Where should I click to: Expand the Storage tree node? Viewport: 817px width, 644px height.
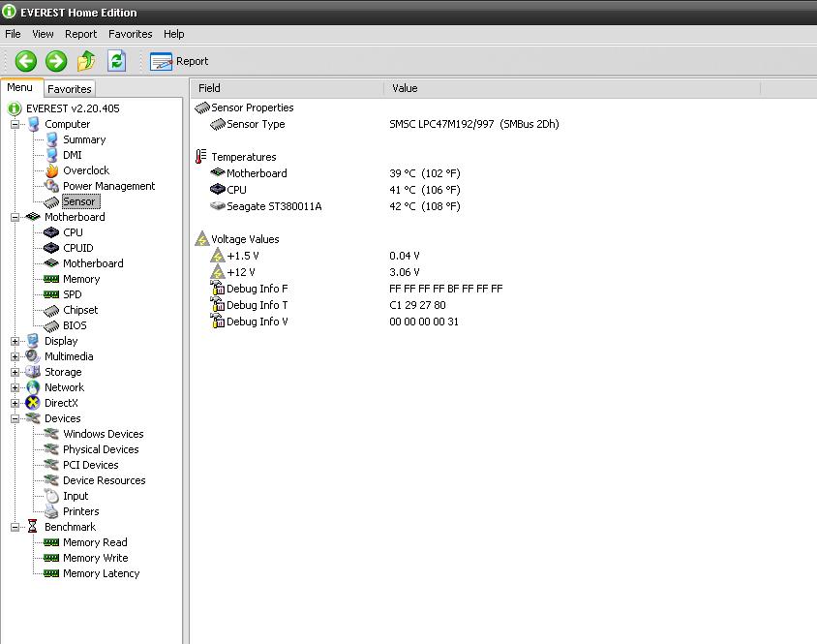15,372
